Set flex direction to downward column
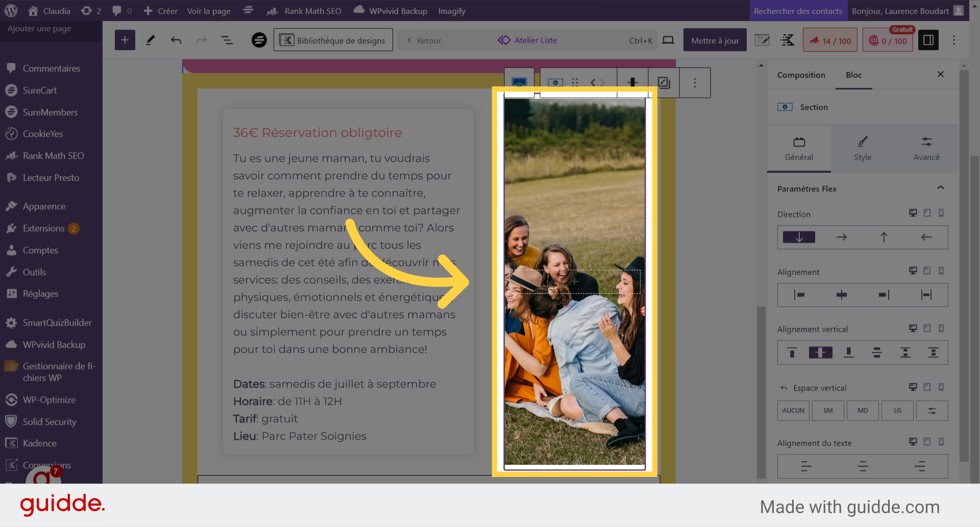The height and width of the screenshot is (527, 980). (x=799, y=237)
